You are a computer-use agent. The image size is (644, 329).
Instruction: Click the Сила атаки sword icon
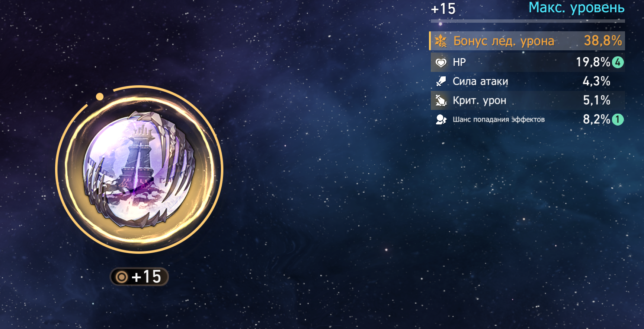[x=441, y=81]
